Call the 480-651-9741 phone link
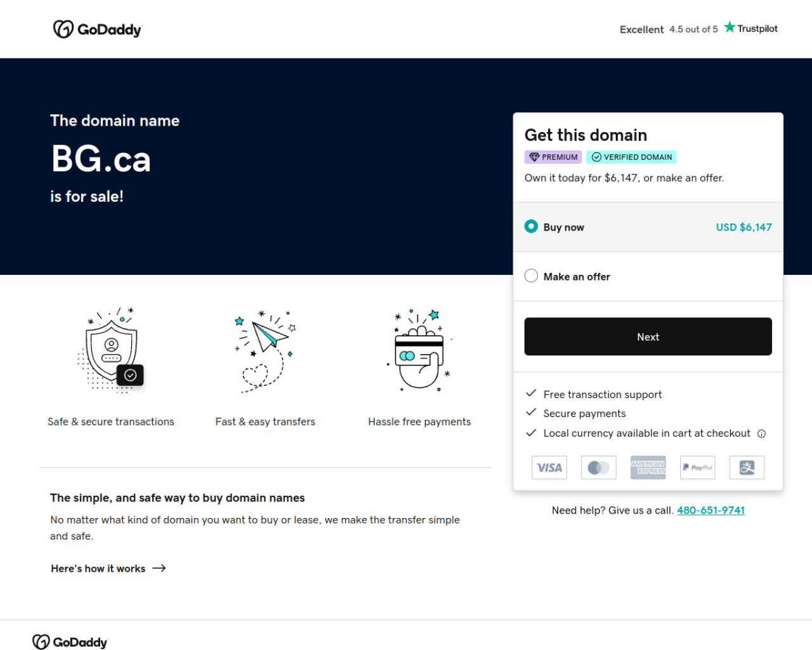812x650 pixels. click(x=710, y=510)
